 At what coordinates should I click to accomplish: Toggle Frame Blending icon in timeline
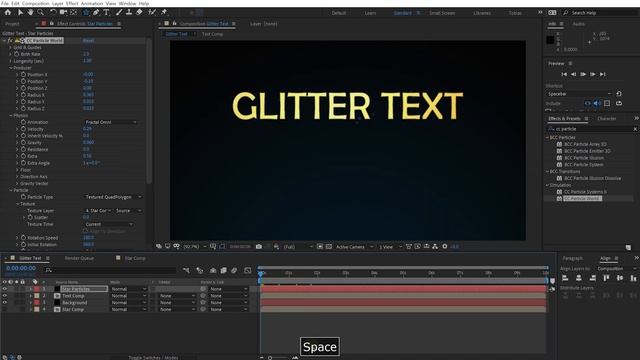(224, 270)
